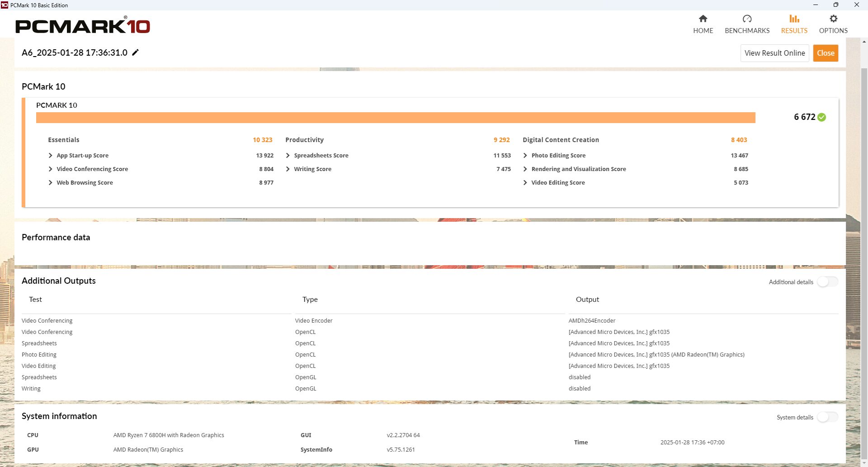The height and width of the screenshot is (467, 868).
Task: Toggle the Additional details switch
Action: point(827,281)
